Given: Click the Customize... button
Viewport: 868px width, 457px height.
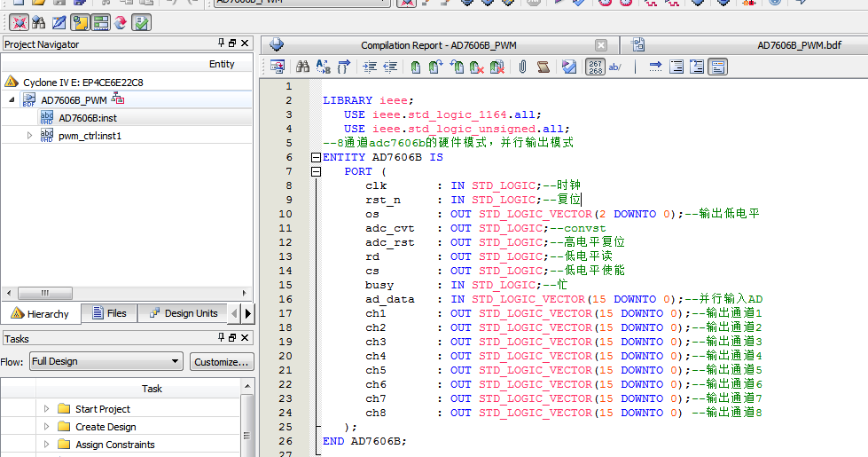Looking at the screenshot, I should (x=222, y=362).
